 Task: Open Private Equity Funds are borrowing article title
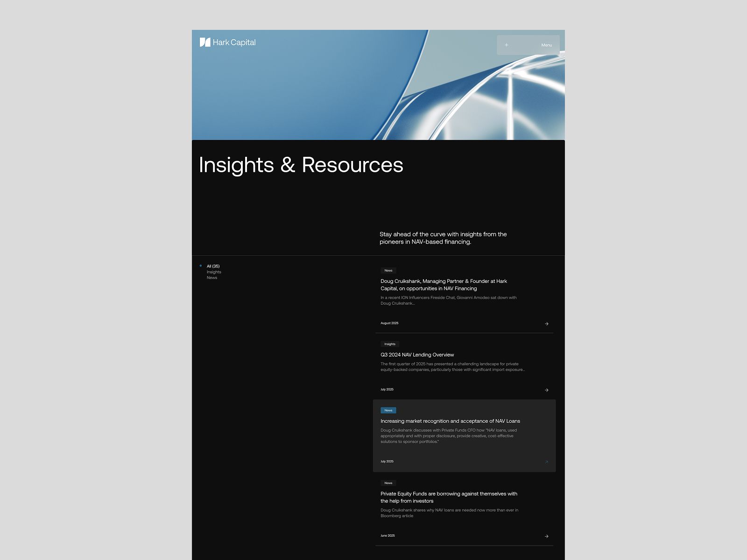[x=449, y=497]
